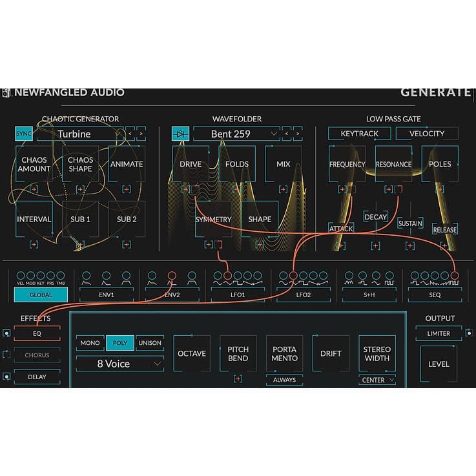Open the ALWAYS portamento mode selector
Screen dimensions: 476x476
click(x=284, y=380)
